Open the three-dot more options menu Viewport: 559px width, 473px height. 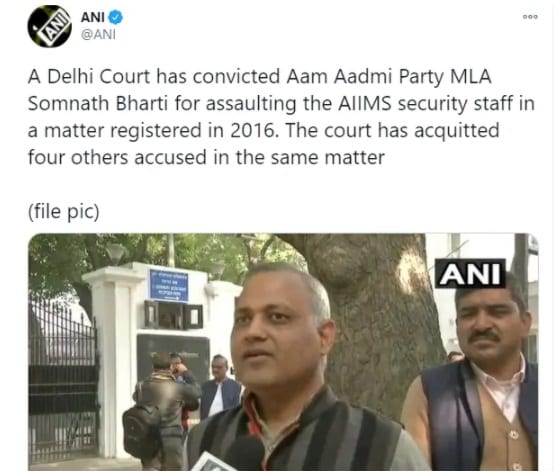coord(530,16)
